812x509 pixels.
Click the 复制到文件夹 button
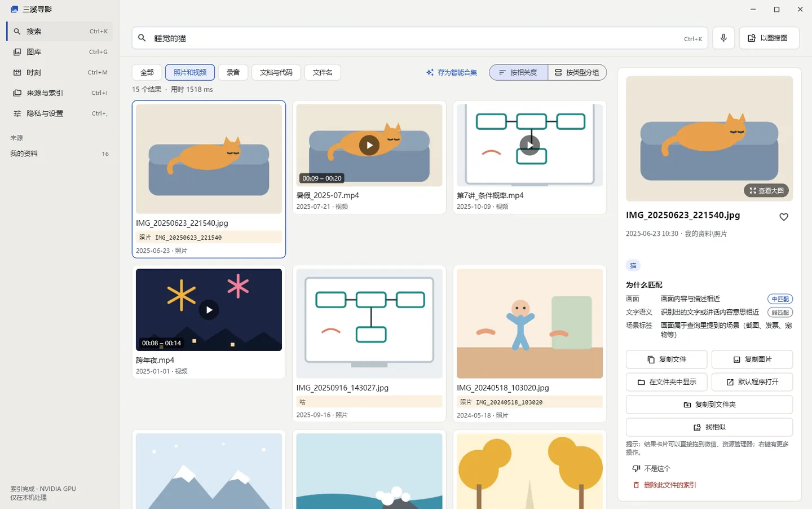tap(709, 405)
